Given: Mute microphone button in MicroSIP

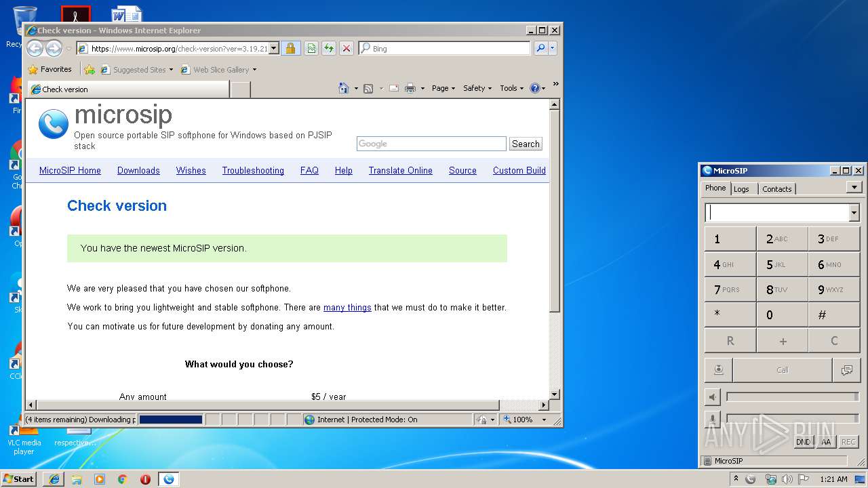Looking at the screenshot, I should tap(712, 418).
